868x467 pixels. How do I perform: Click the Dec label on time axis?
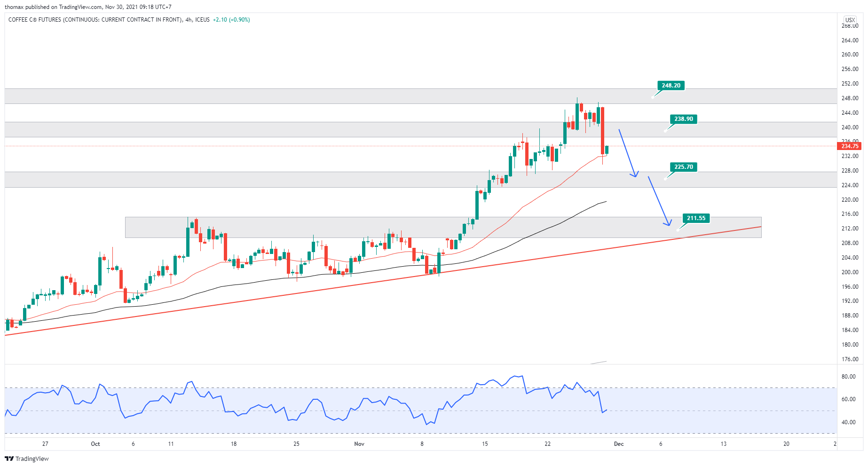point(619,444)
